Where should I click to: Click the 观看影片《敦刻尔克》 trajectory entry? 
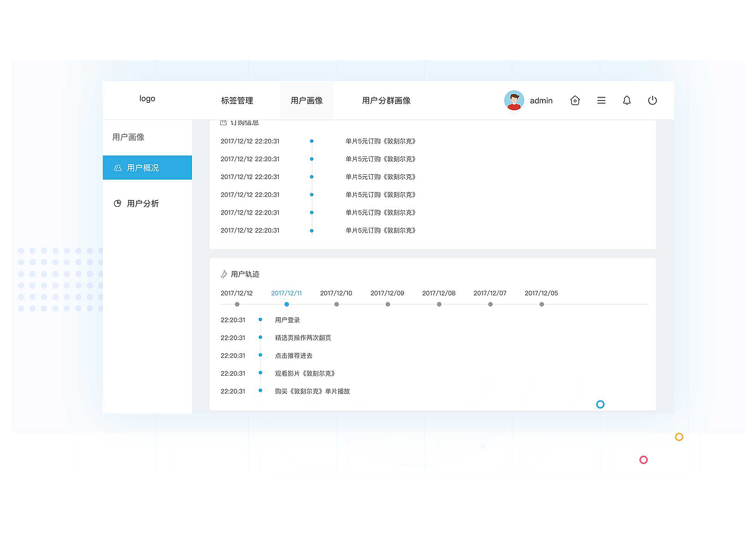[305, 373]
